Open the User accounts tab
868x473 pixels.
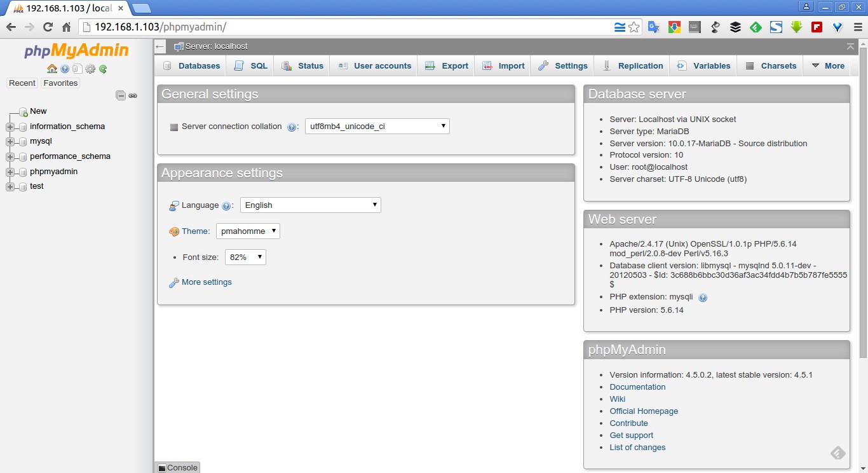point(374,65)
